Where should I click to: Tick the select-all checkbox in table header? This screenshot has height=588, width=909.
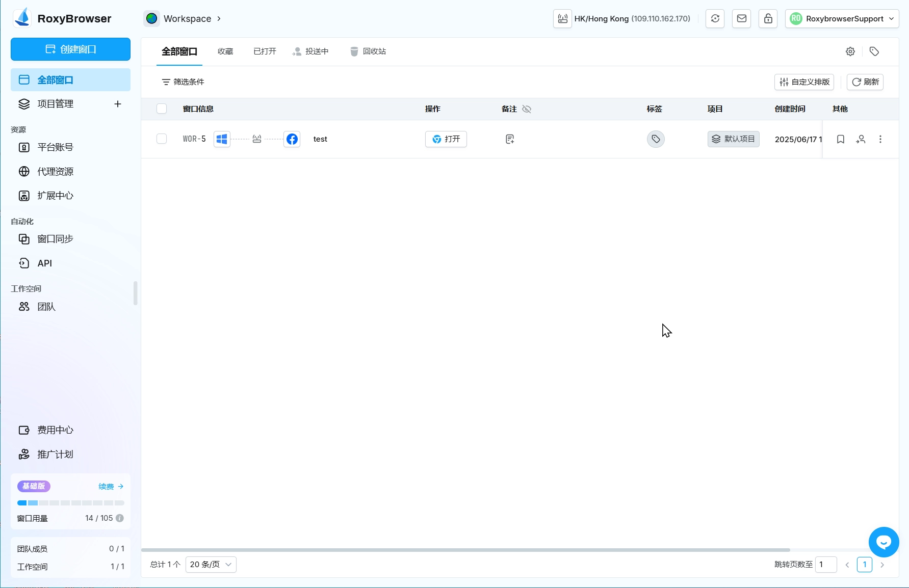click(x=162, y=109)
